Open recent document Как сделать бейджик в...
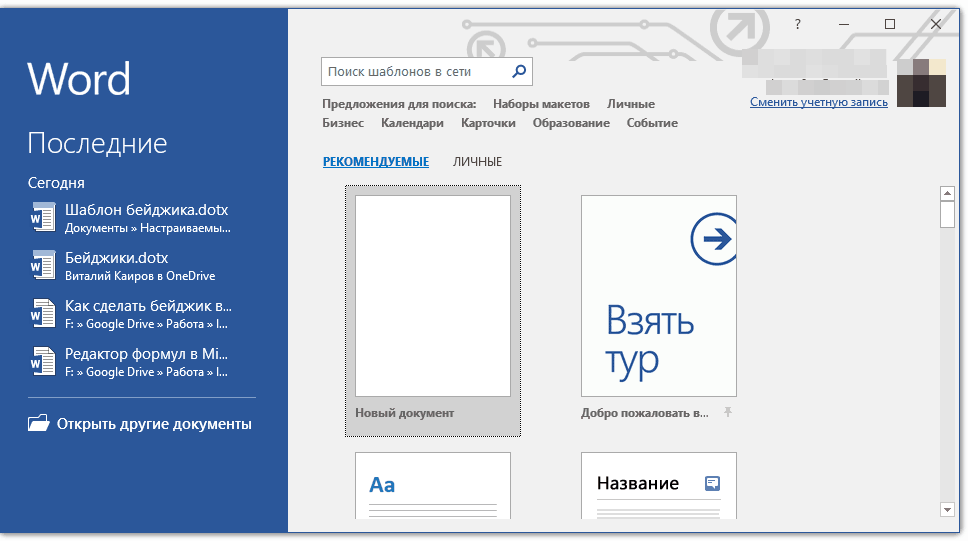Screen dimensions: 968x541 tap(141, 314)
